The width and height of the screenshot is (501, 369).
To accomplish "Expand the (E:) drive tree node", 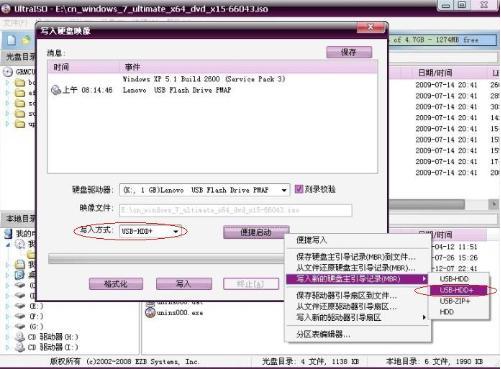I will click(8, 306).
